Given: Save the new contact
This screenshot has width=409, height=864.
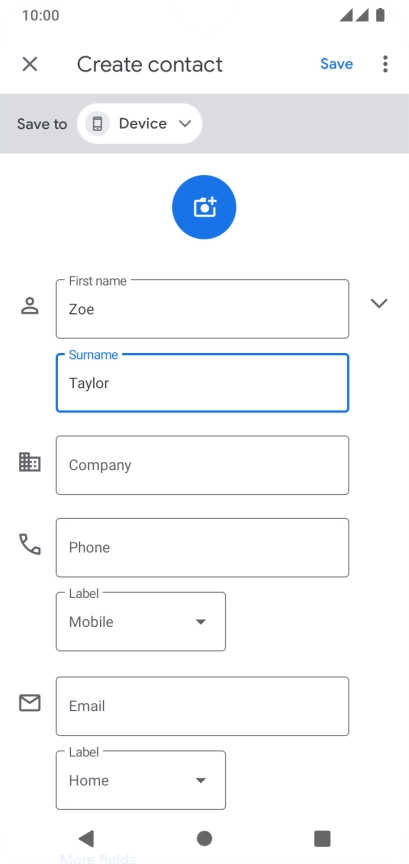Looking at the screenshot, I should click(x=336, y=64).
